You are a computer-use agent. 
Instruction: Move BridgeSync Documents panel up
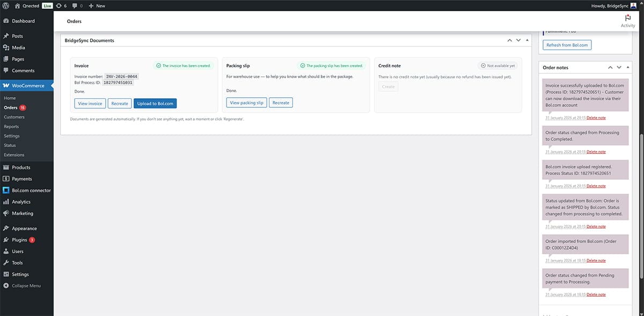click(x=509, y=40)
